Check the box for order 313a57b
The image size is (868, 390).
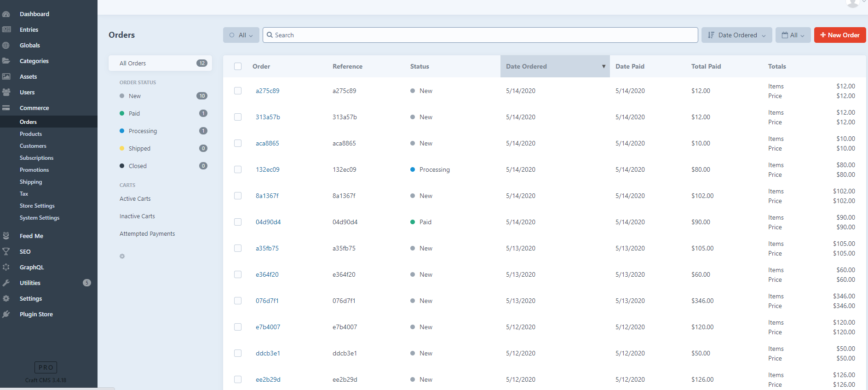238,117
